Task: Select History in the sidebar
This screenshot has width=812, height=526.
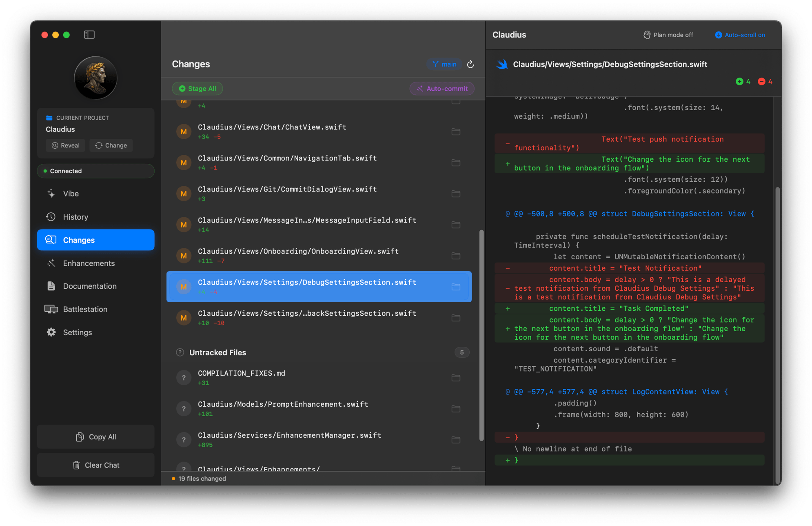Action: pos(75,217)
